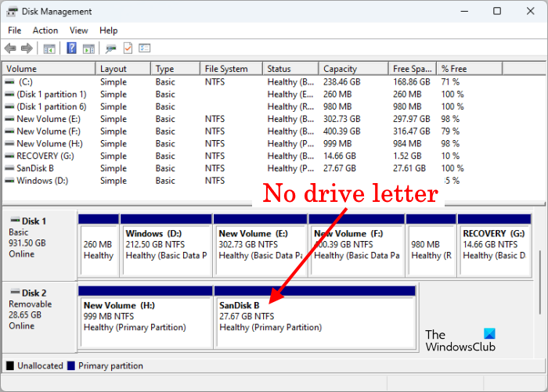Select the (Disk 1 partition 6) volume row

[x=234, y=106]
